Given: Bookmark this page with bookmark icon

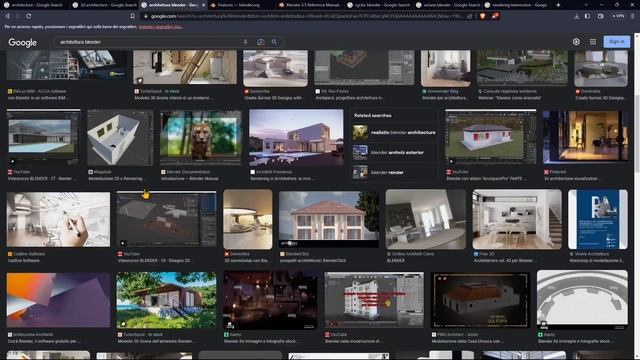Looking at the screenshot, I should (133, 16).
